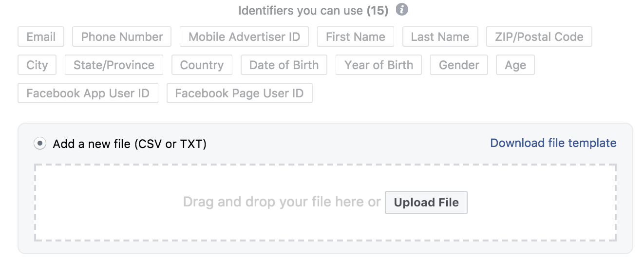
Task: Click the Mobile Advertiser ID tag
Action: click(x=244, y=37)
